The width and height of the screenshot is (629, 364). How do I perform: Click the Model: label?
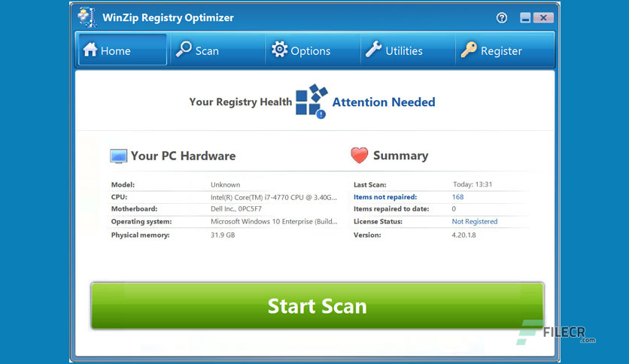coord(123,185)
